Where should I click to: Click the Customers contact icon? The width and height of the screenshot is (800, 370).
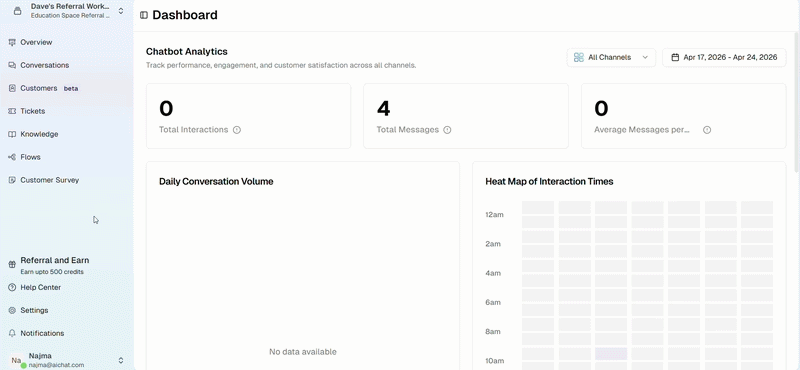[x=12, y=88]
